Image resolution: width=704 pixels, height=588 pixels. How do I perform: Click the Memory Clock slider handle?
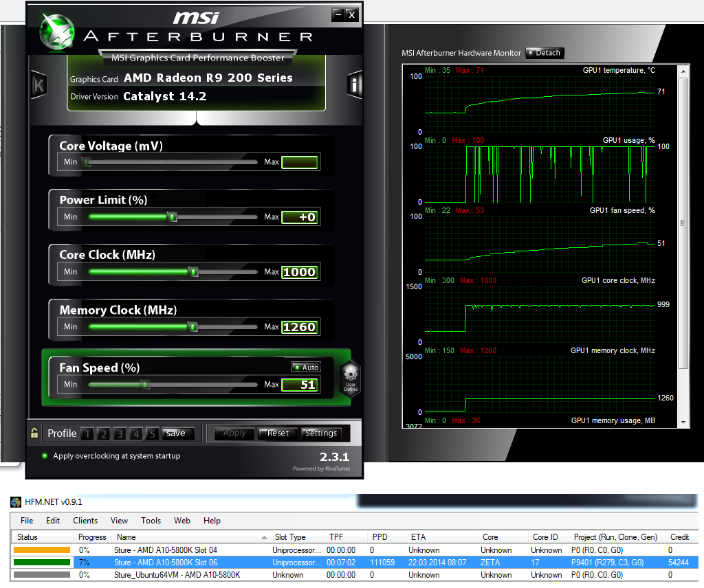(x=193, y=327)
